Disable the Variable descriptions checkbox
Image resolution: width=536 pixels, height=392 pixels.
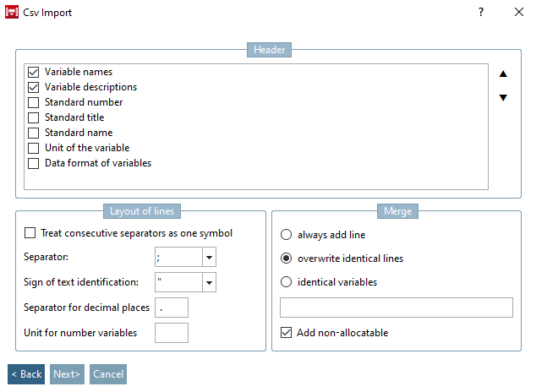coord(34,88)
